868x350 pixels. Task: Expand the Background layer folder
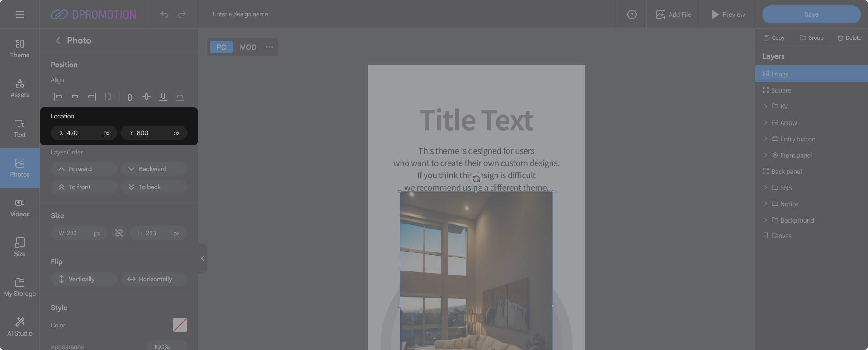pyautogui.click(x=765, y=220)
